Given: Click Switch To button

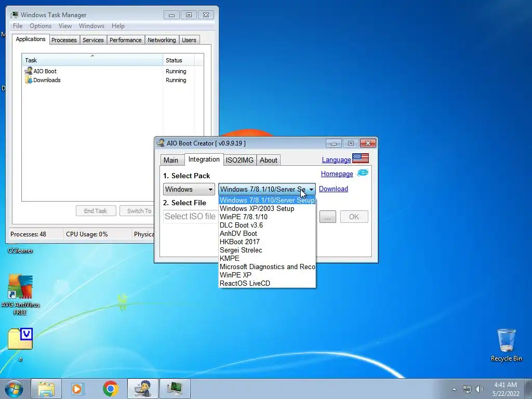Looking at the screenshot, I should 137,211.
